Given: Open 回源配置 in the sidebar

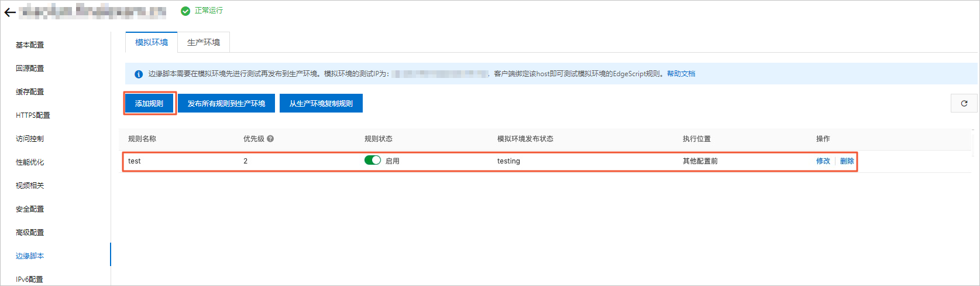Looking at the screenshot, I should click(x=30, y=68).
